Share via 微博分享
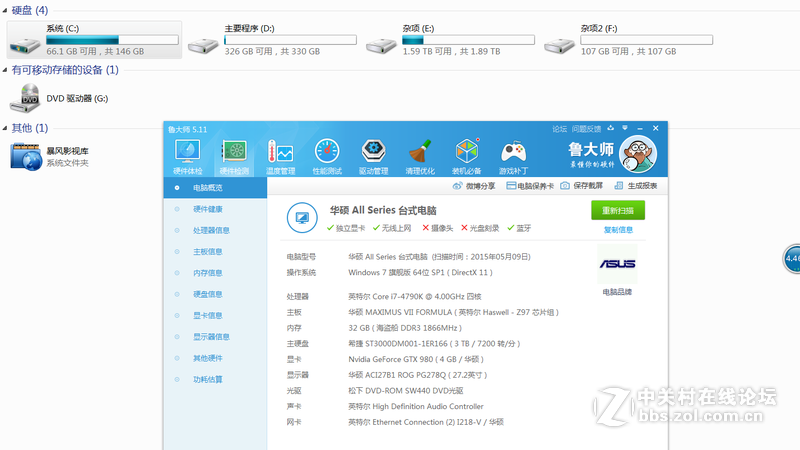Viewport: 800px width, 450px height. [474, 186]
